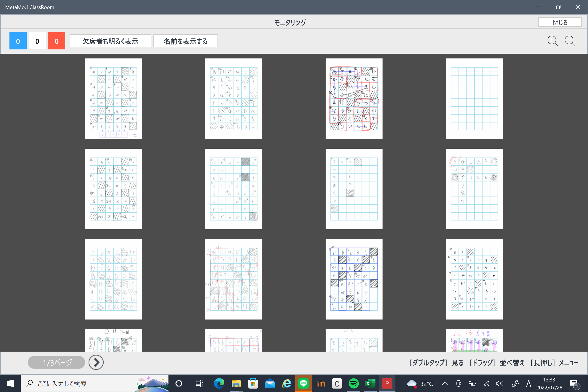Open File Explorer taskbar icon

pyautogui.click(x=236, y=383)
